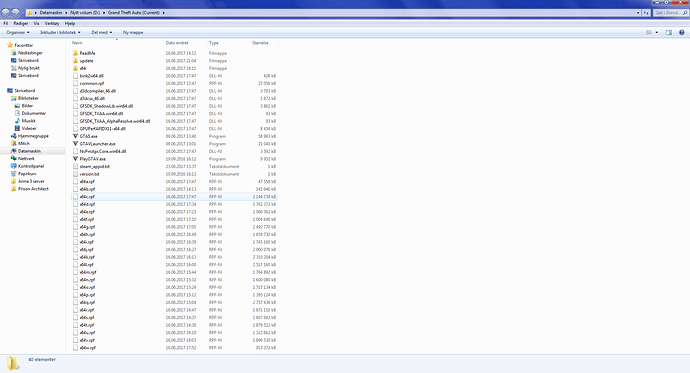Open the Organiser dropdown
This screenshot has height=373, width=690.
(x=18, y=33)
